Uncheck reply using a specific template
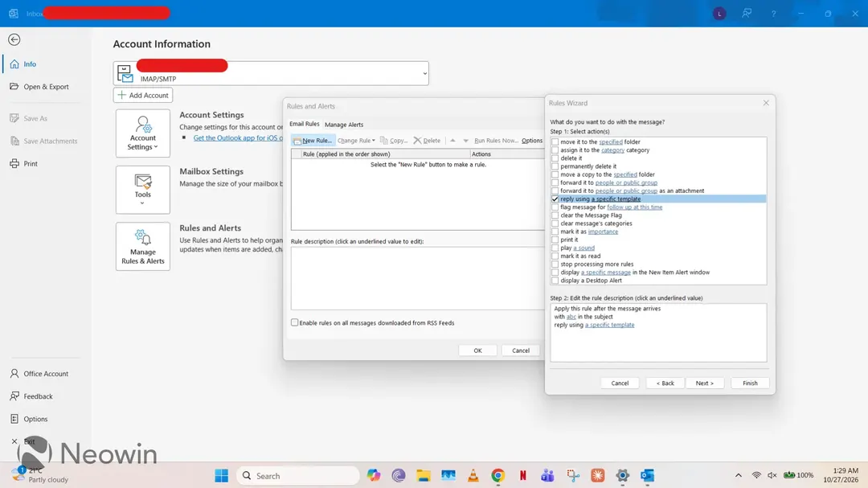Image resolution: width=868 pixels, height=488 pixels. click(555, 199)
